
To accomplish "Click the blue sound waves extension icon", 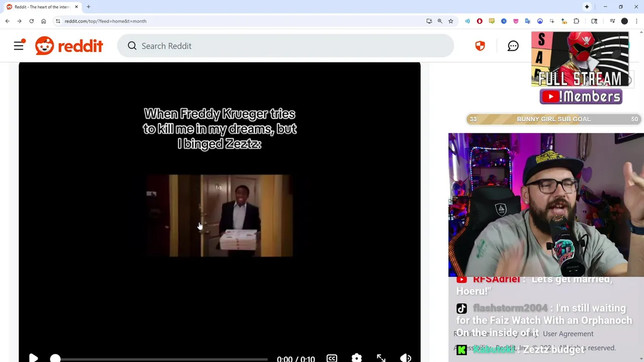I will point(467,21).
